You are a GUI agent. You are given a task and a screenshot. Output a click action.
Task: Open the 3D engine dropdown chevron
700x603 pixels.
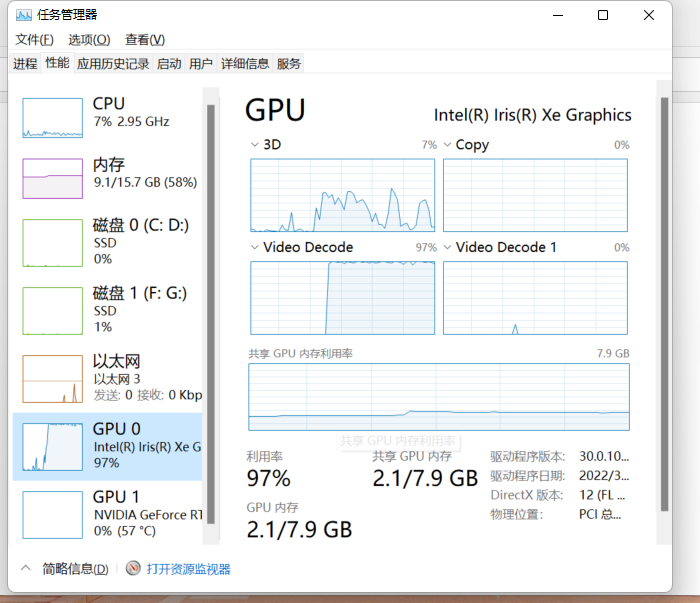tap(254, 145)
